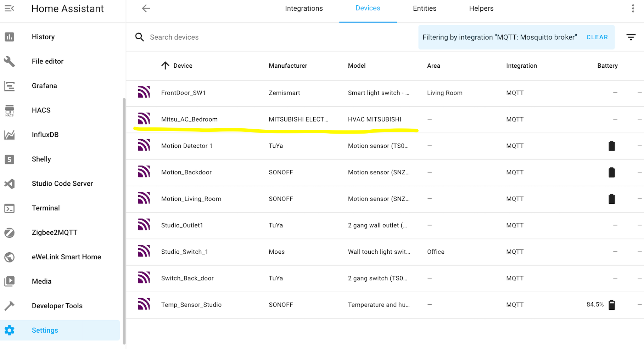Click the back arrow icon

point(146,9)
